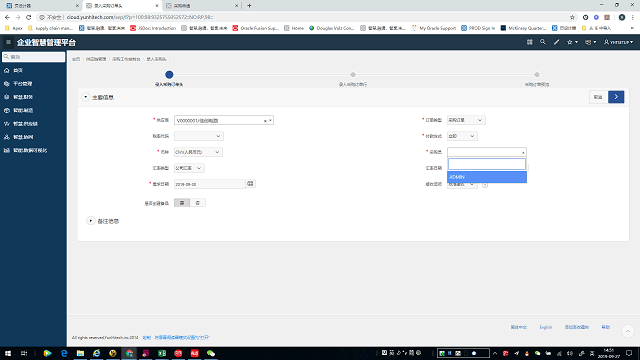
Task: Open the payment terms dropdown
Action: click(462, 136)
